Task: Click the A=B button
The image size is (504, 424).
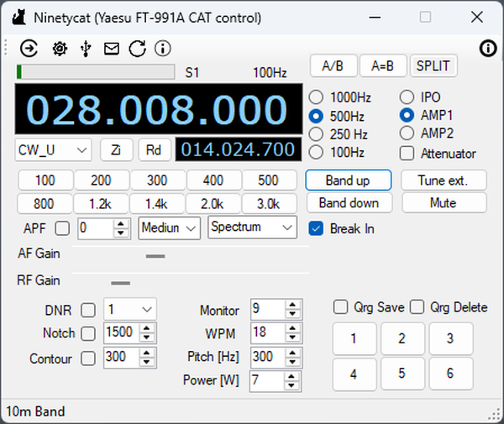Action: click(x=383, y=65)
